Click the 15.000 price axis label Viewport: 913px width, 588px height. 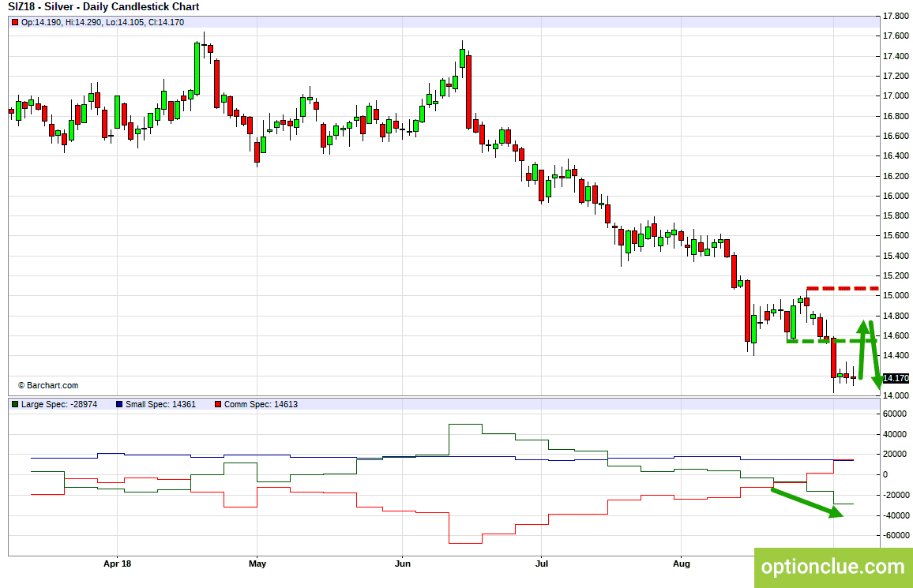[x=896, y=295]
